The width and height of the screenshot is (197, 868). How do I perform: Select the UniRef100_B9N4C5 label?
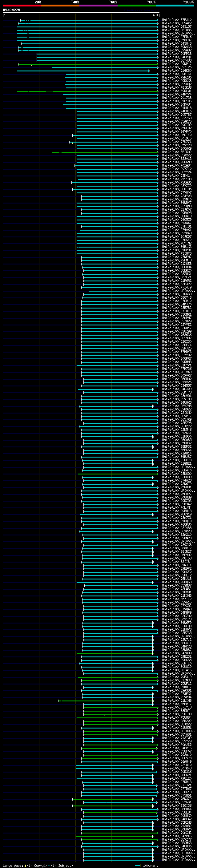(x=177, y=47)
